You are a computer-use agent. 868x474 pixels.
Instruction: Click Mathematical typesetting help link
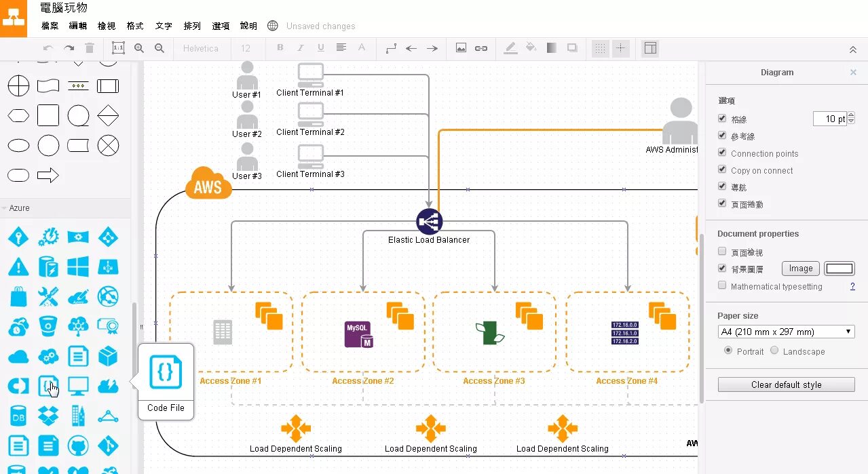tap(852, 286)
